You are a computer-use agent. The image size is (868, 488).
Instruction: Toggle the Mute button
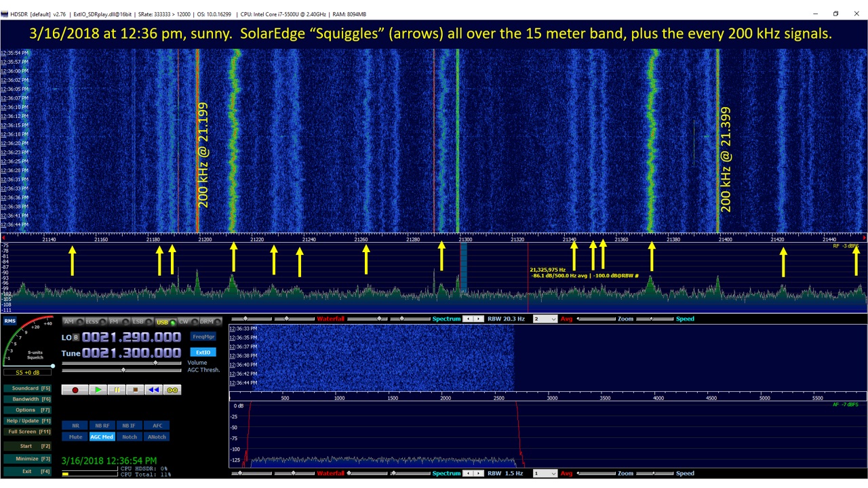(x=75, y=437)
